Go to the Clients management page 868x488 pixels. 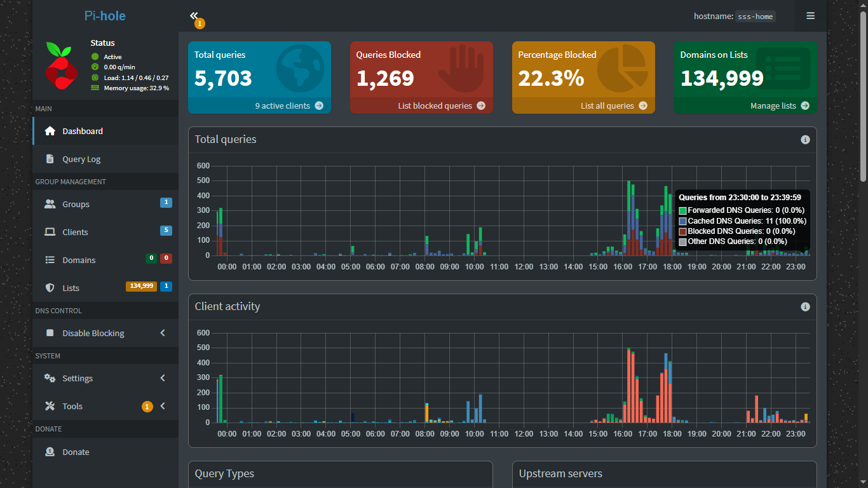[105, 232]
